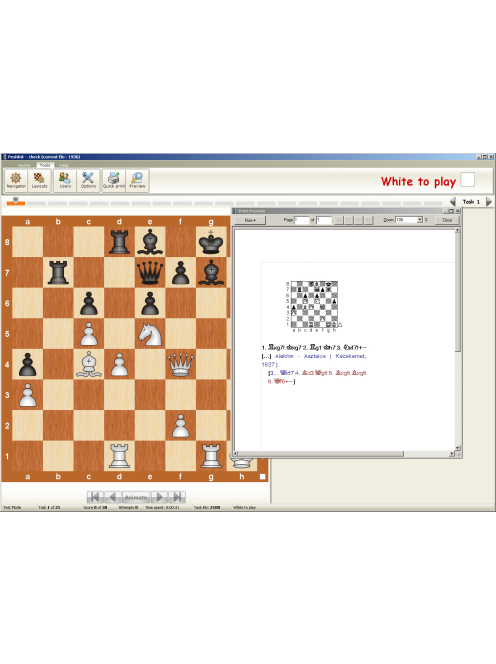
Task: Go to next task arrow
Action: [x=489, y=202]
